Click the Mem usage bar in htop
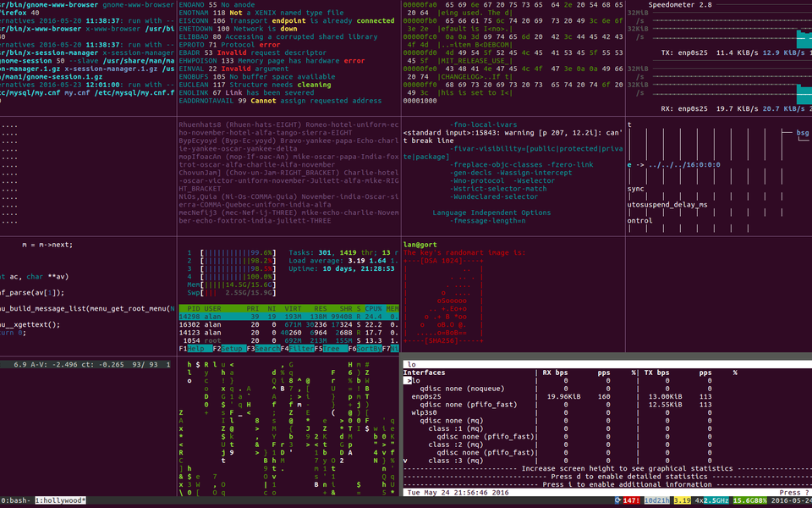Screen dimensions: 812x508 point(231,285)
